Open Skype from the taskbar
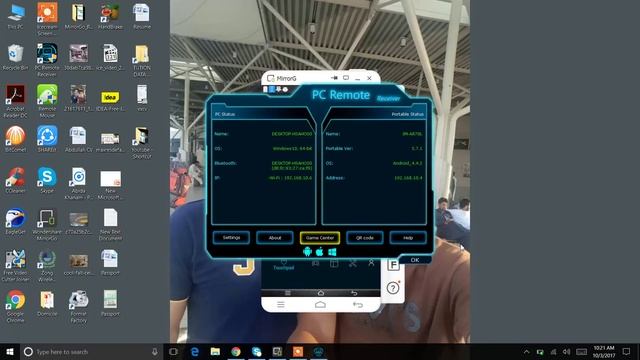The width and height of the screenshot is (640, 360). pyautogui.click(x=256, y=351)
